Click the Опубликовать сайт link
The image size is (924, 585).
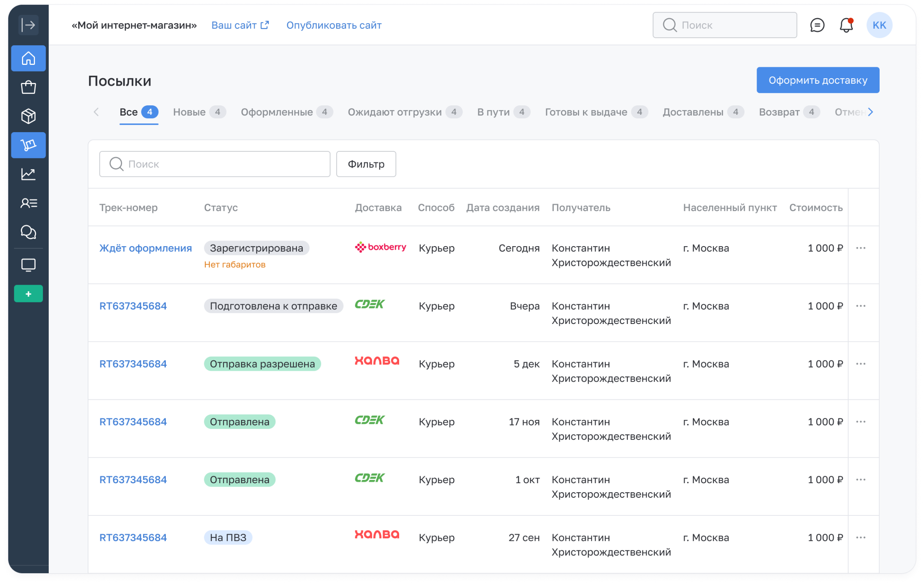pos(334,25)
